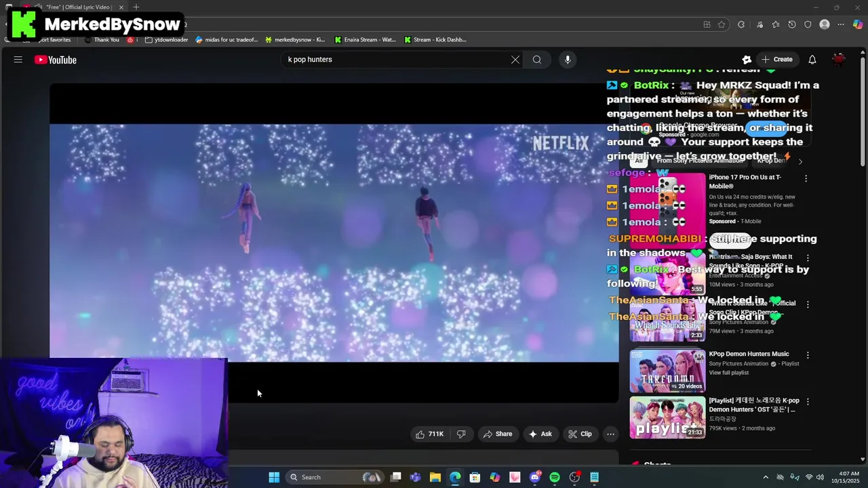This screenshot has height=488, width=868.
Task: Open Edge profile picture
Action: coord(825,24)
